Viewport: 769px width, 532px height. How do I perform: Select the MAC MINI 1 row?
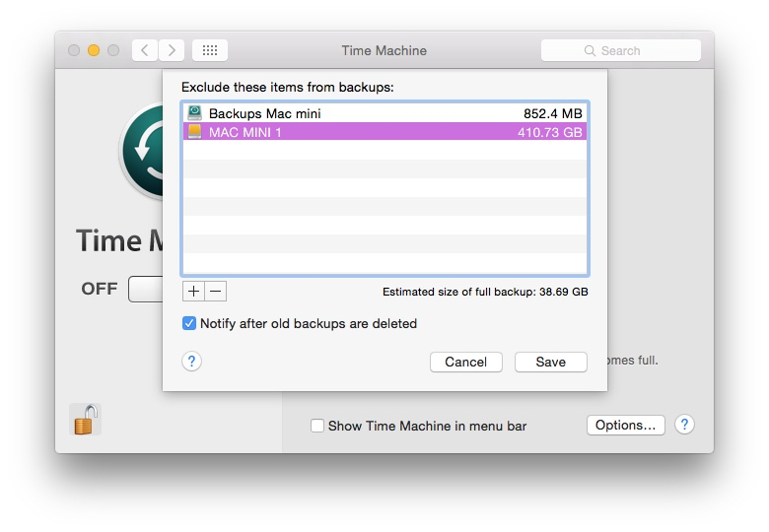point(384,132)
